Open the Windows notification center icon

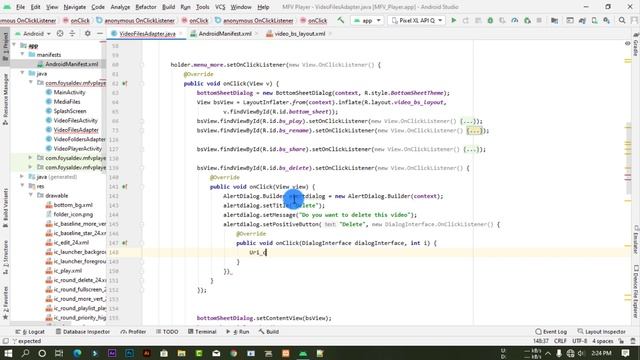[625, 353]
